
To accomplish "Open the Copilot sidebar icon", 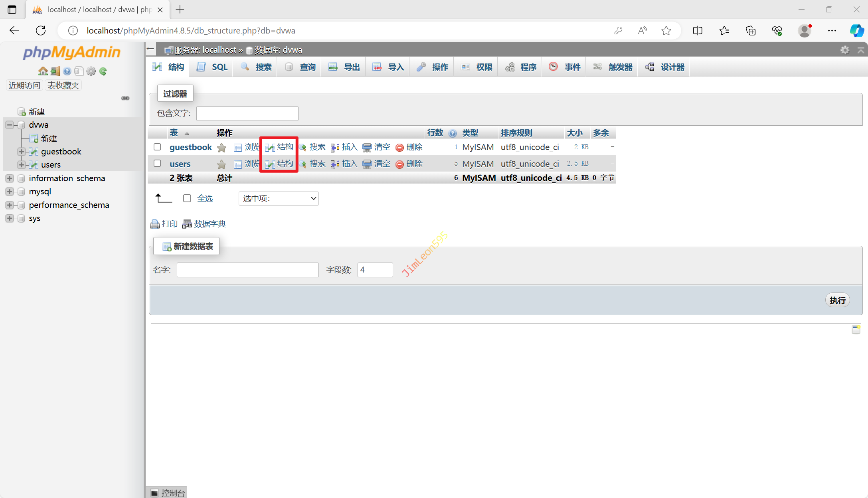I will [x=856, y=31].
